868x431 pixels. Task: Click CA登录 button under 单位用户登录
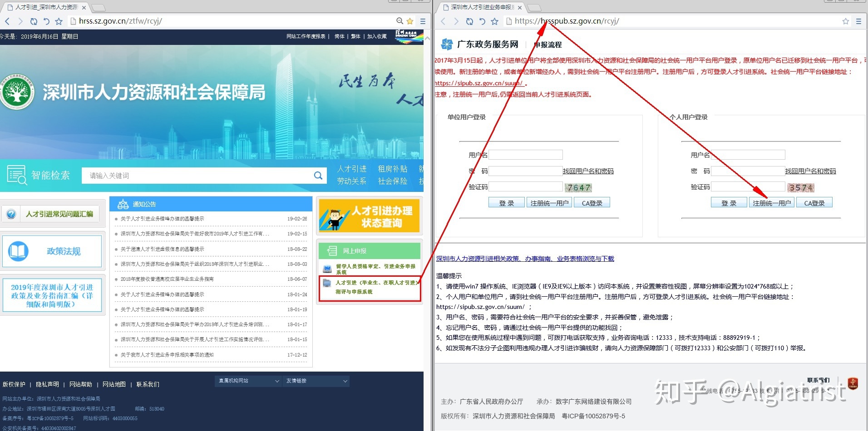pos(592,203)
